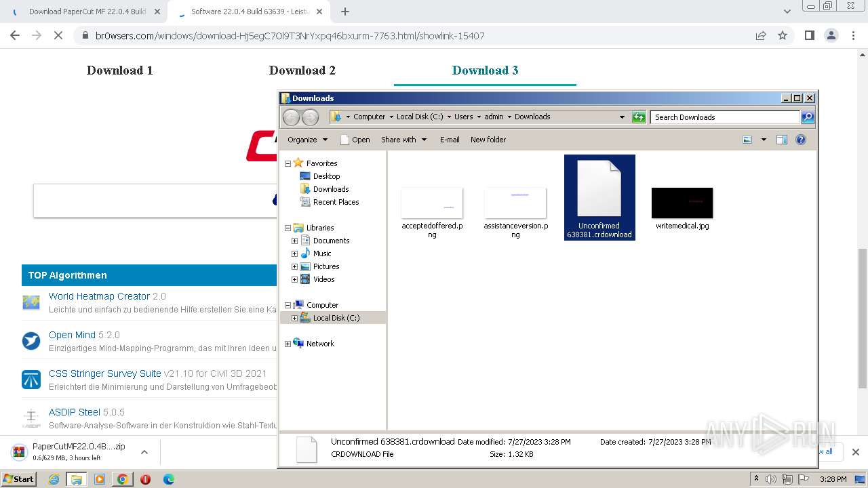Toggle the preview pane icon
The width and height of the screenshot is (868, 488).
click(x=782, y=140)
